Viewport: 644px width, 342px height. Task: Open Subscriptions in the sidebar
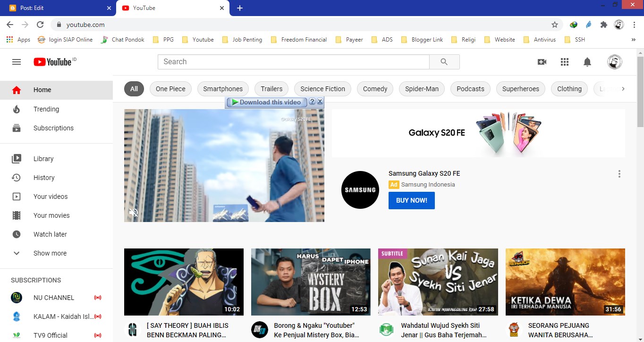point(56,128)
